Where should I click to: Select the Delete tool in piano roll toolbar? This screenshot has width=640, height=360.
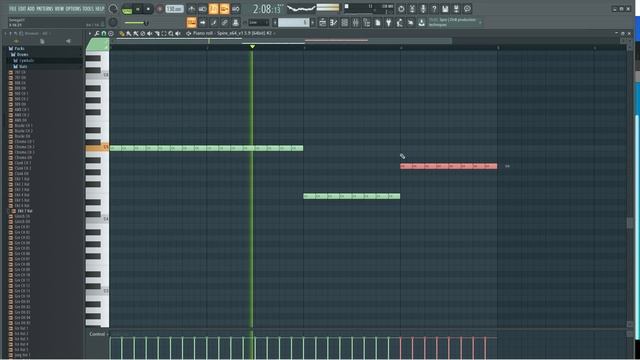[x=142, y=33]
